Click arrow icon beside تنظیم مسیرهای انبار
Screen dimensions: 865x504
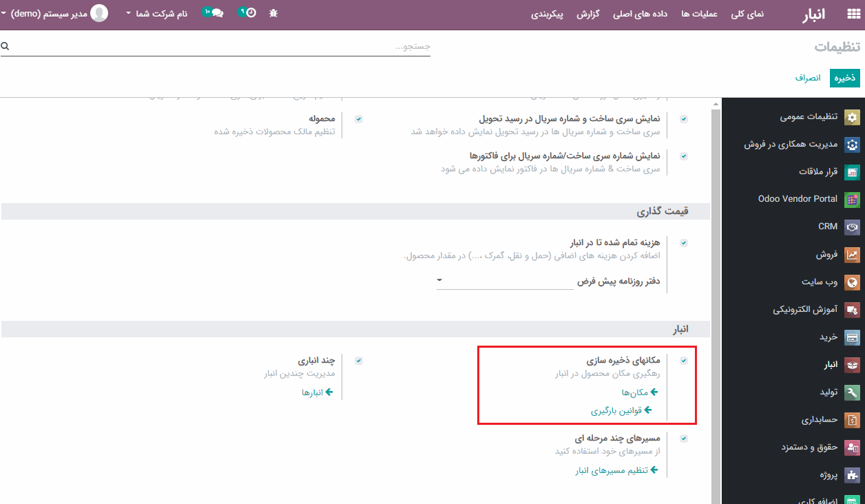coord(654,470)
